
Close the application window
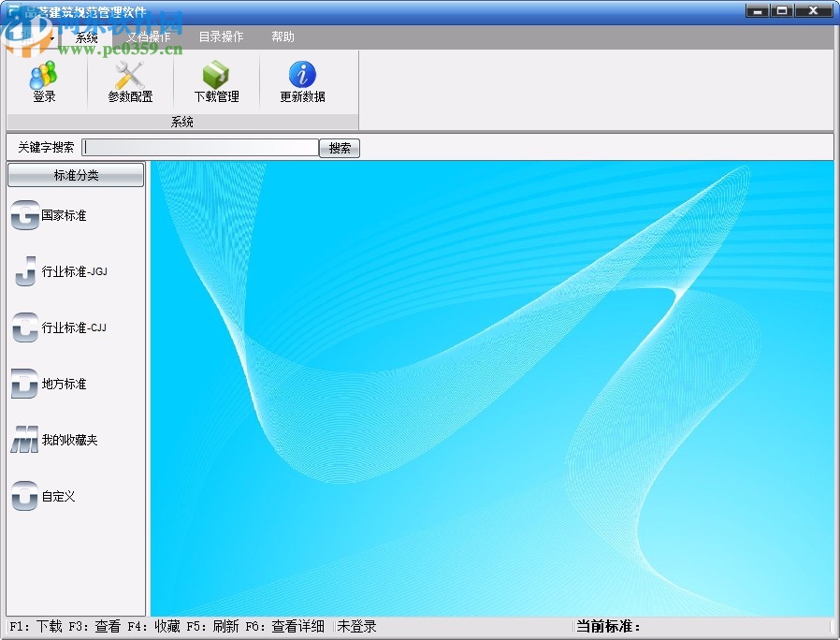coord(813,10)
